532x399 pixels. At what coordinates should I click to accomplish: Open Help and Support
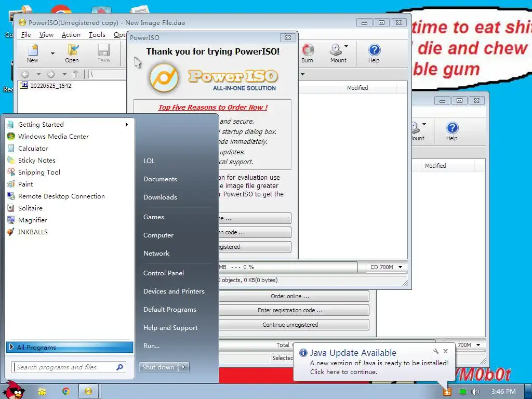point(170,328)
